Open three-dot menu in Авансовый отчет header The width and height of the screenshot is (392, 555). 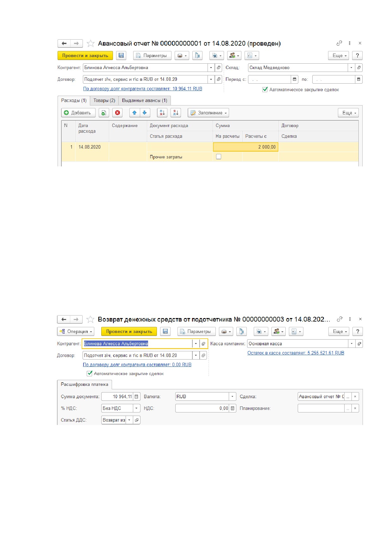tap(350, 43)
